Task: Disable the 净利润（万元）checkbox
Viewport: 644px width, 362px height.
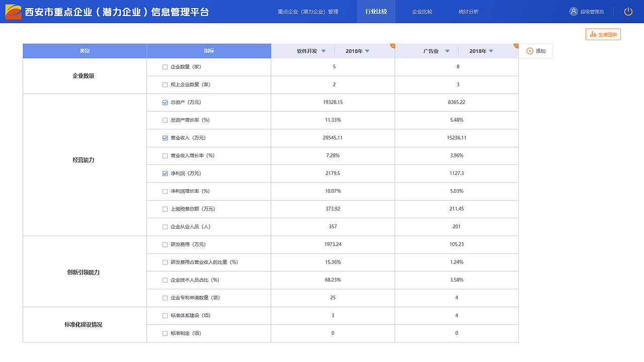Action: [165, 173]
